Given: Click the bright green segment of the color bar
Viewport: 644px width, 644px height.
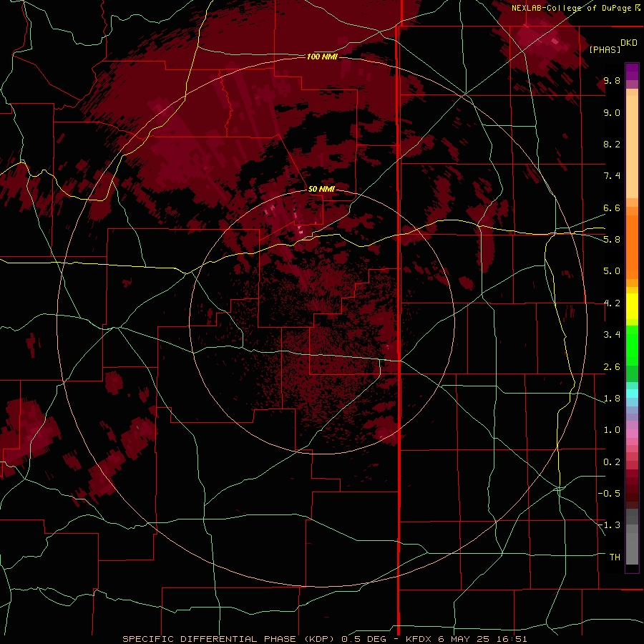Looking at the screenshot, I should pyautogui.click(x=632, y=346).
